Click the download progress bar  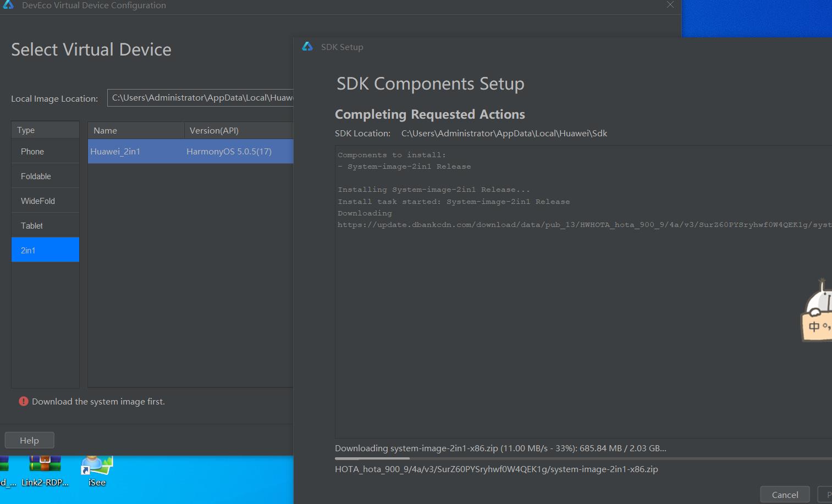point(583,458)
